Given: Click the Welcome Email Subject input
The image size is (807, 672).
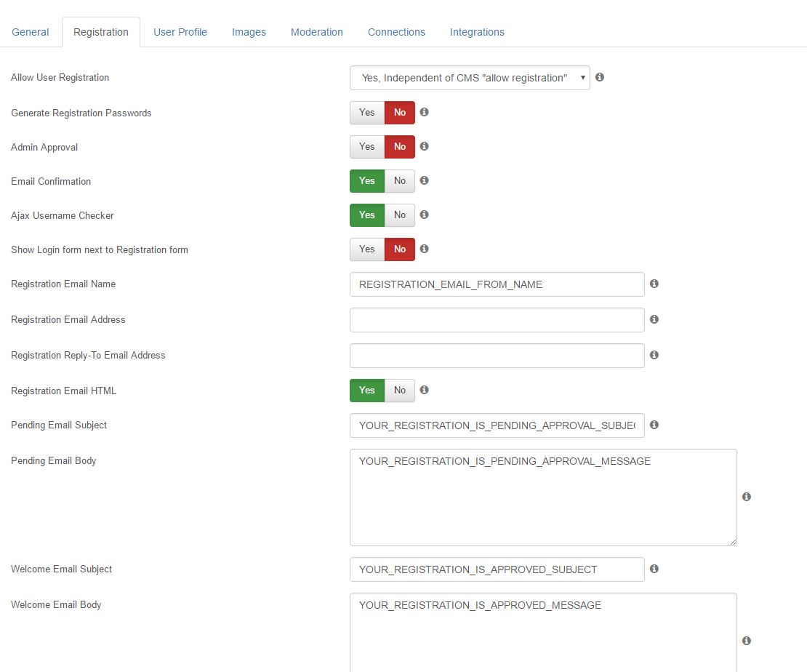Looking at the screenshot, I should [497, 569].
